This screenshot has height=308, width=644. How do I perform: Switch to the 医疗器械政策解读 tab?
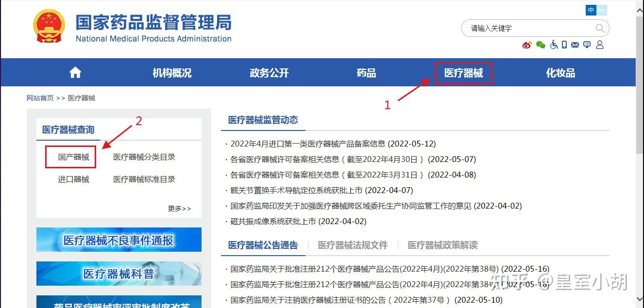(x=443, y=245)
